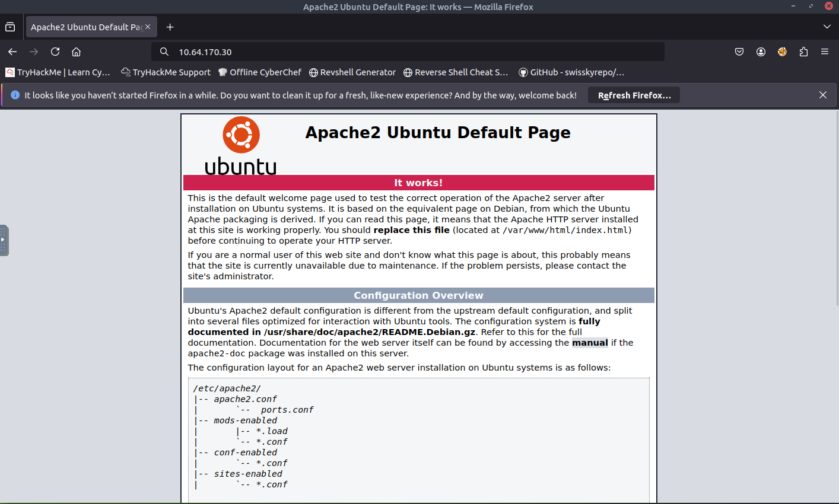This screenshot has height=504, width=839.
Task: Follow the manual link in Configuration Overview
Action: [589, 343]
